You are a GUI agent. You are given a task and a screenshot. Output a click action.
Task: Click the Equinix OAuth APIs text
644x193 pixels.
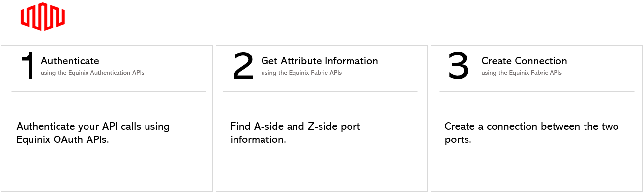click(x=62, y=139)
